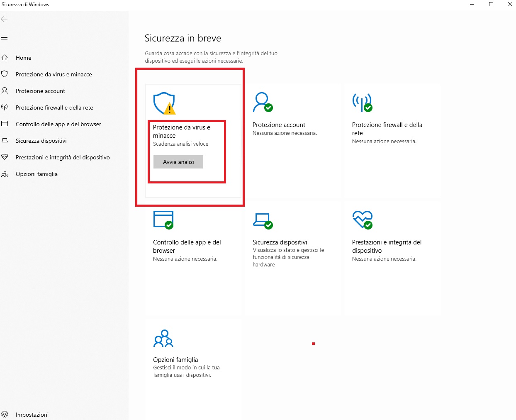
Task: Select Protezione da virus e minacce sidebar item
Action: (54, 74)
